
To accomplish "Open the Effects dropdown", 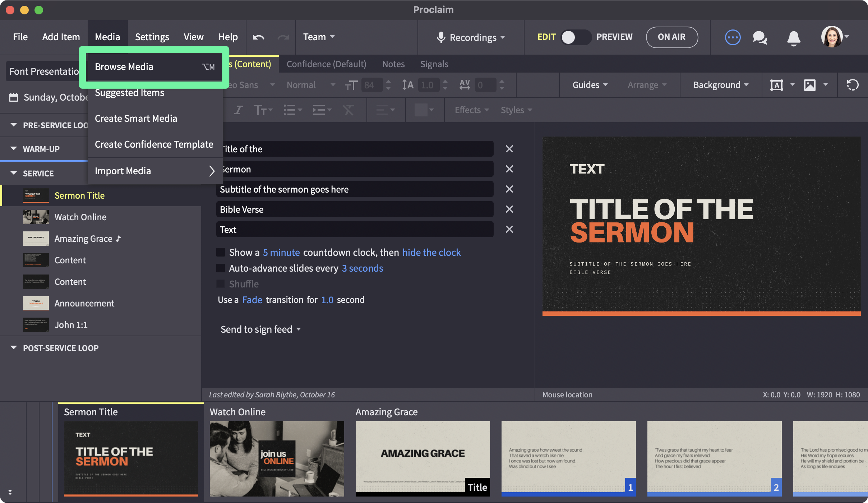I will (472, 110).
